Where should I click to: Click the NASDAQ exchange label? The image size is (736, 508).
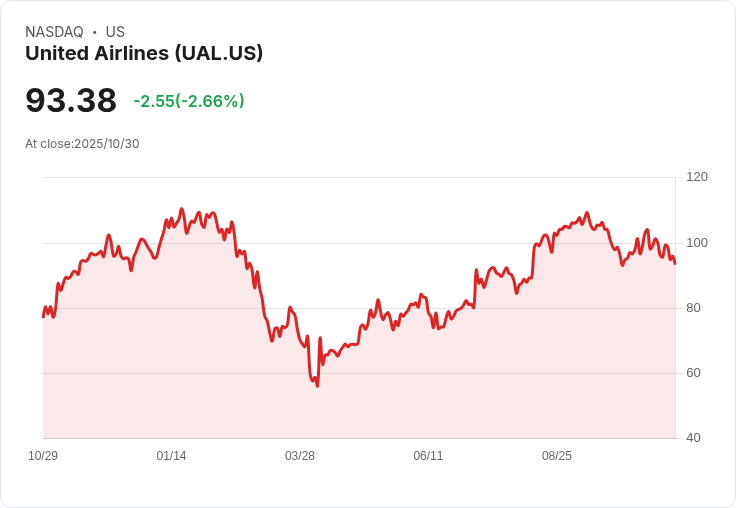(54, 32)
